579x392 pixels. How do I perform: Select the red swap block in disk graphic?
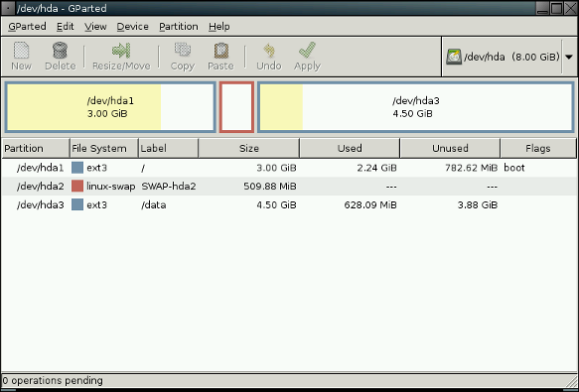pos(236,107)
